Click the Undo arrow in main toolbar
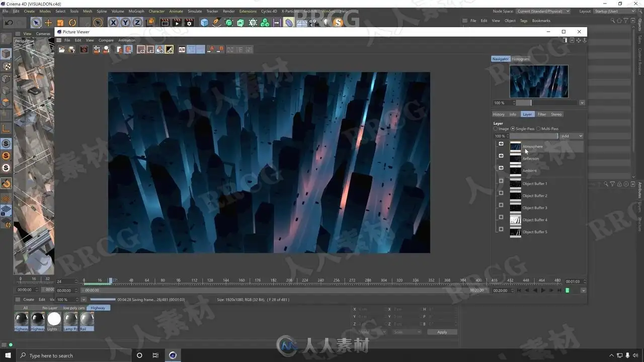The height and width of the screenshot is (362, 644). point(9,23)
